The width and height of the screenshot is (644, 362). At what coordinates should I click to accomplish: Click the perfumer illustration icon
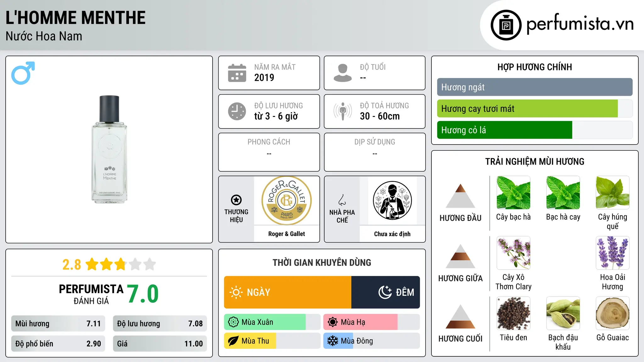392,201
